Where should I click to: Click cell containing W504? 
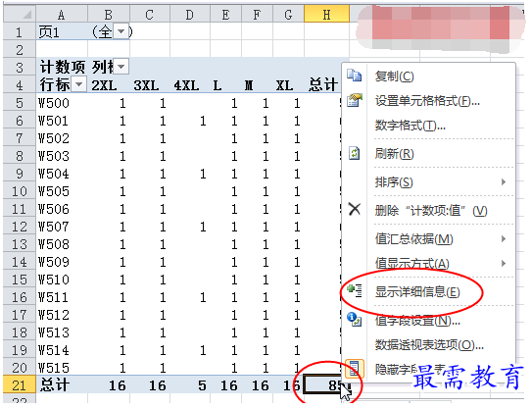(x=62, y=174)
